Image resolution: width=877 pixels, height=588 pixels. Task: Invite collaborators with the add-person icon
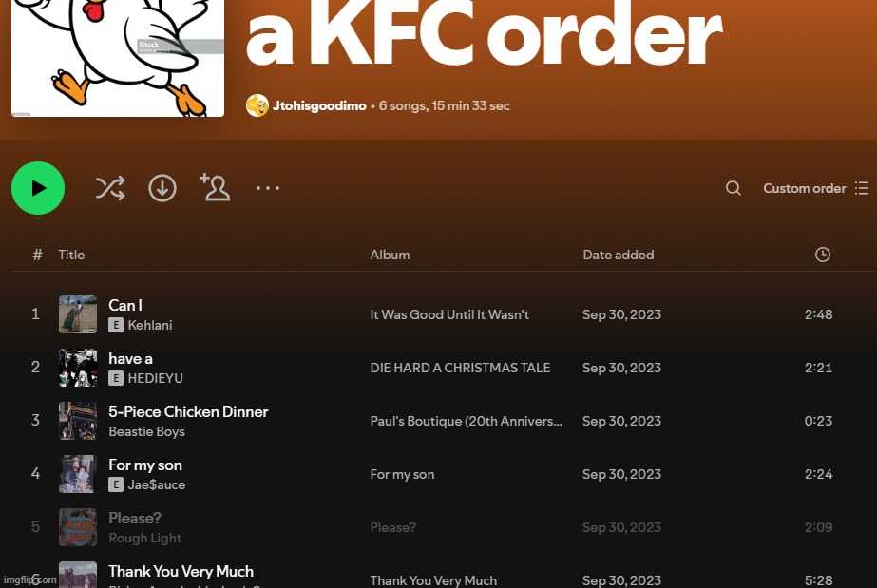point(215,187)
